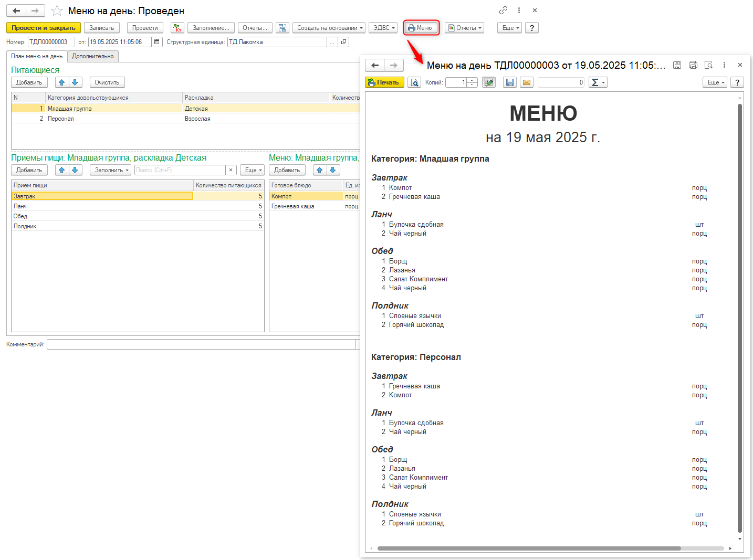Click the print form vertical scrollbar
The image size is (753, 560).
(740, 315)
